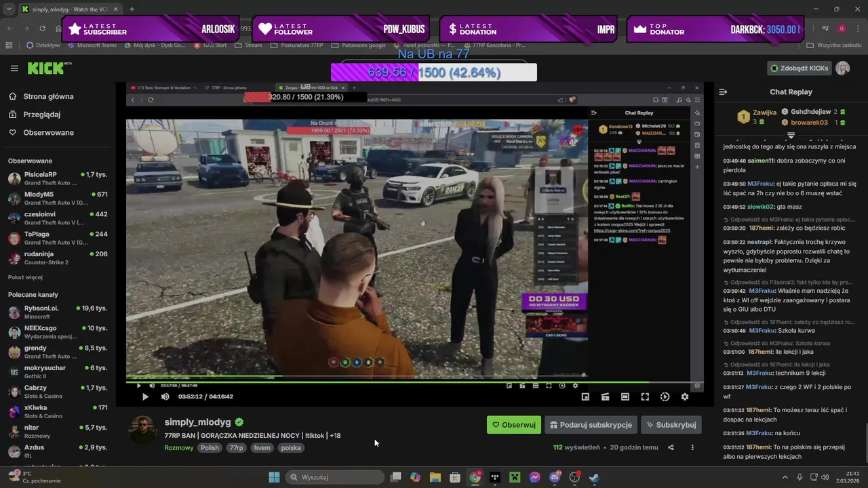The image size is (868, 488).
Task: Open video player settings gear
Action: [x=685, y=396]
